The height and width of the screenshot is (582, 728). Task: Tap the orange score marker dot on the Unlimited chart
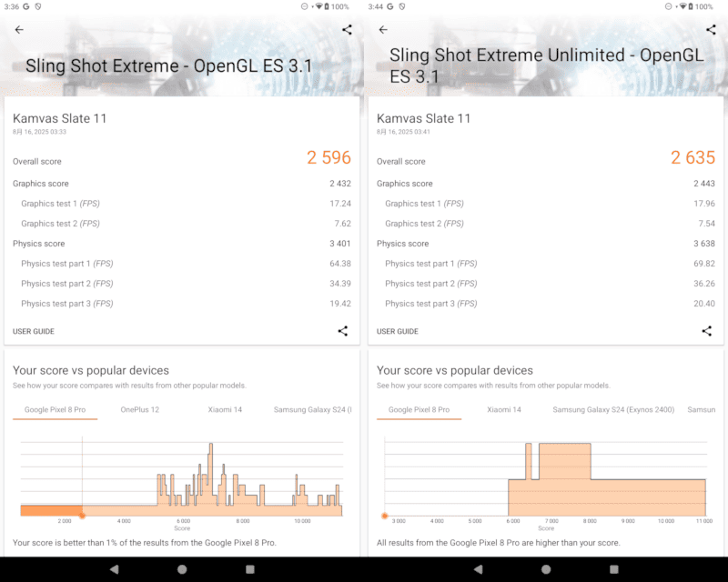(x=385, y=516)
